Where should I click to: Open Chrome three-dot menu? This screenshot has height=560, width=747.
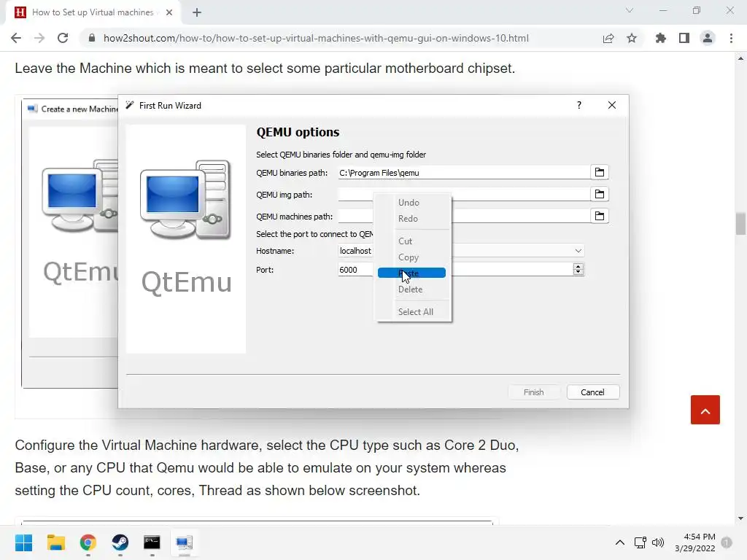coord(731,38)
